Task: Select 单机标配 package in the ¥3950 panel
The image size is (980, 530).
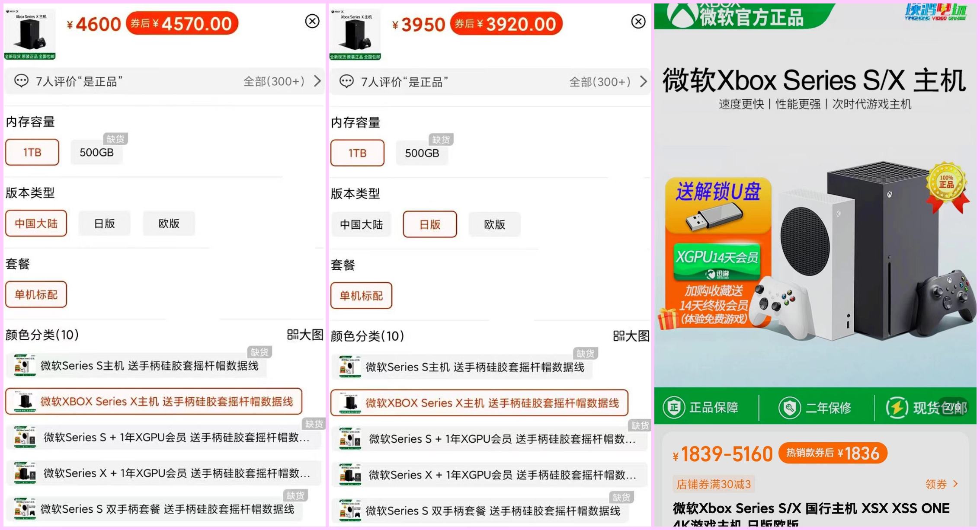Action: tap(361, 296)
